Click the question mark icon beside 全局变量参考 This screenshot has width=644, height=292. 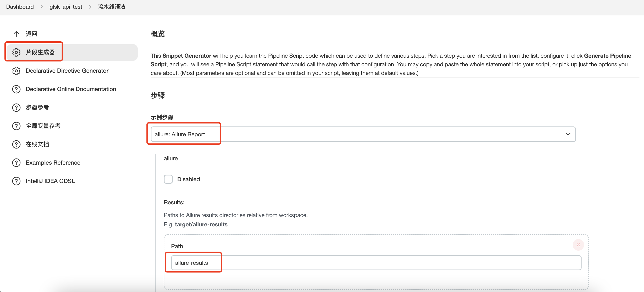click(x=16, y=126)
